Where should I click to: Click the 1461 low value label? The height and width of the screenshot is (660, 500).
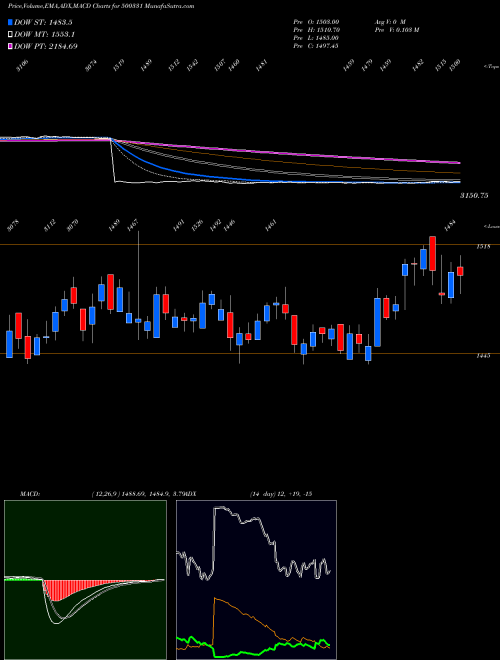point(271,226)
